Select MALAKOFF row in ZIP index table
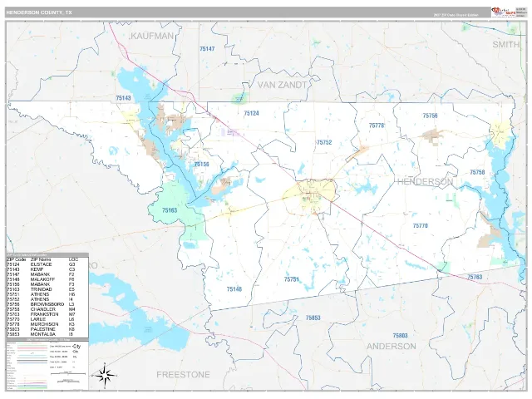Screen dimensions: 532x399 [x=47, y=279]
